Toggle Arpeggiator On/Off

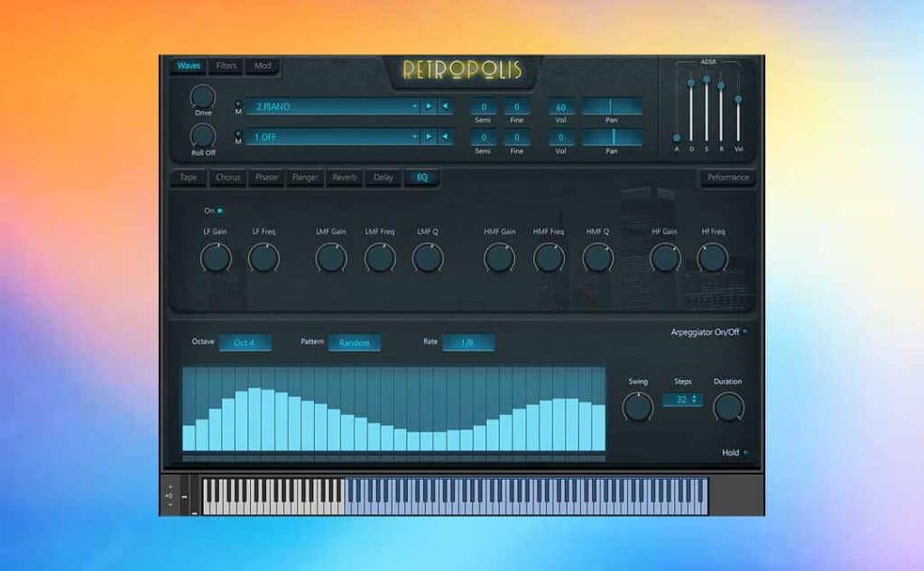[744, 332]
